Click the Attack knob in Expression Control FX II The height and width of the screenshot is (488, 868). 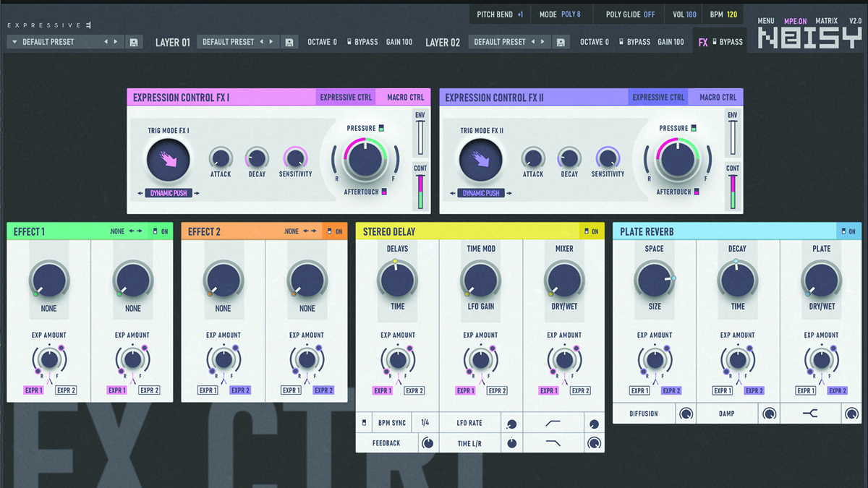533,157
